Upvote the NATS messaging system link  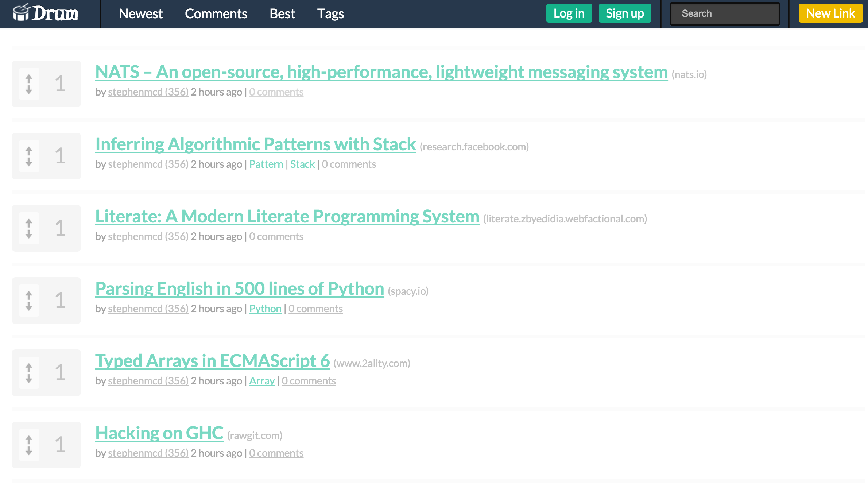[x=29, y=79]
